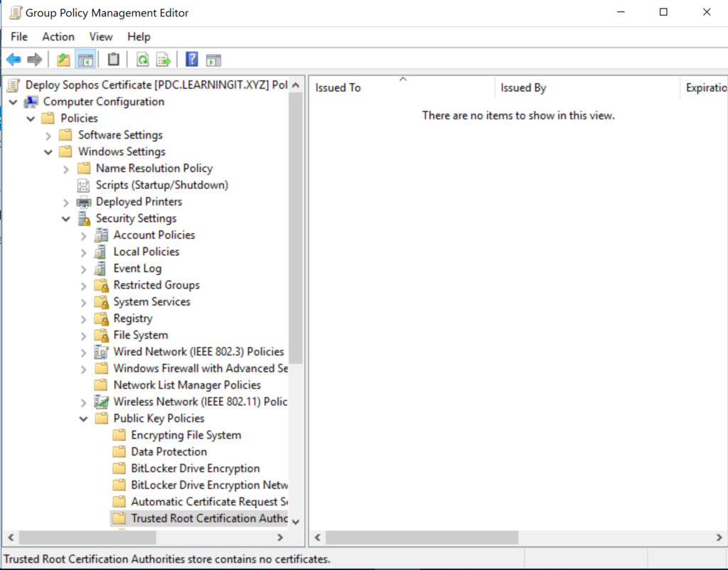
Task: Toggle the Show/Hide Console Tree toolbar button
Action: (85, 60)
